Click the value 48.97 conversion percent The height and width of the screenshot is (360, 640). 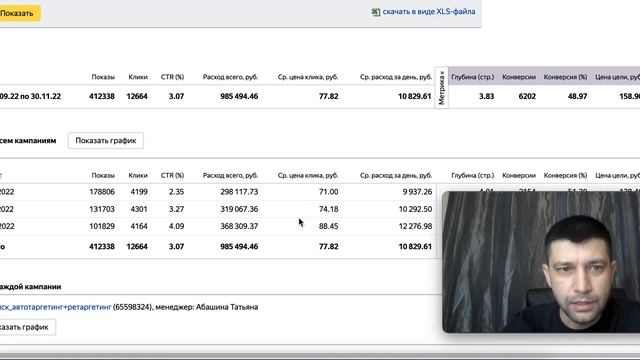click(577, 96)
